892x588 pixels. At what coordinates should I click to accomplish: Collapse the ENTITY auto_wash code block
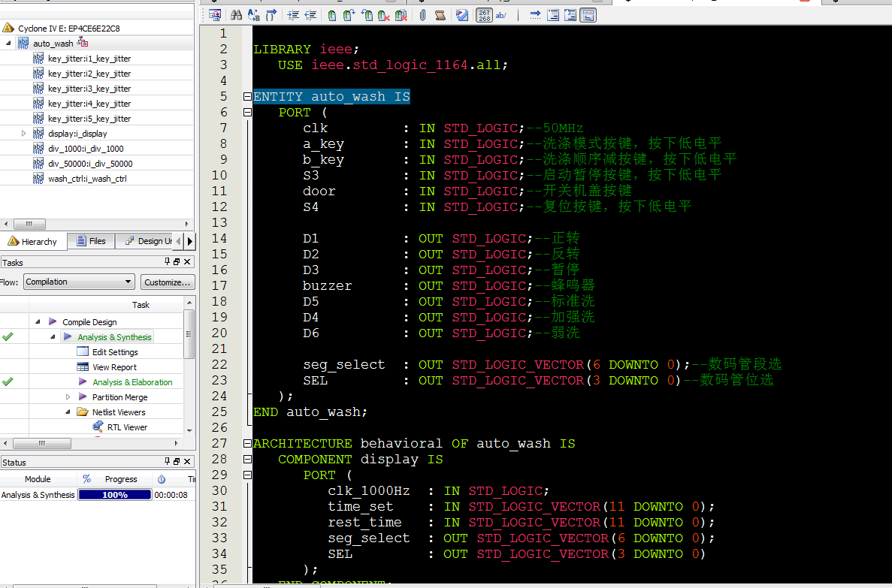pyautogui.click(x=247, y=97)
